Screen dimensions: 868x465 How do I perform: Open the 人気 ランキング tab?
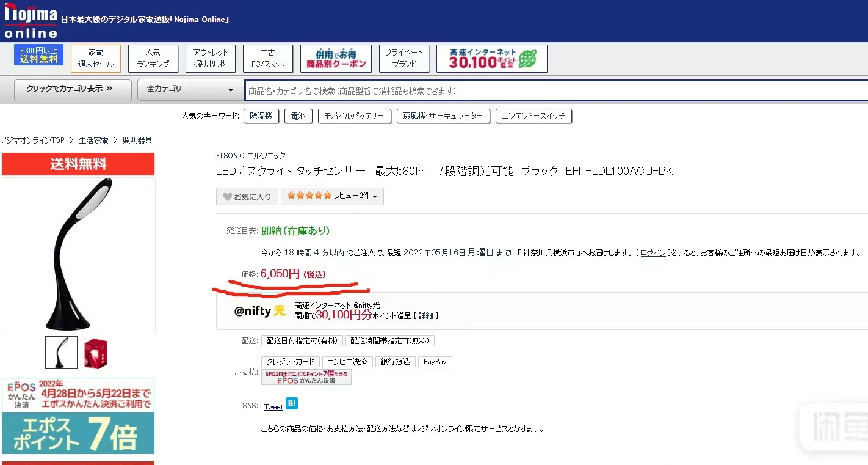(153, 59)
